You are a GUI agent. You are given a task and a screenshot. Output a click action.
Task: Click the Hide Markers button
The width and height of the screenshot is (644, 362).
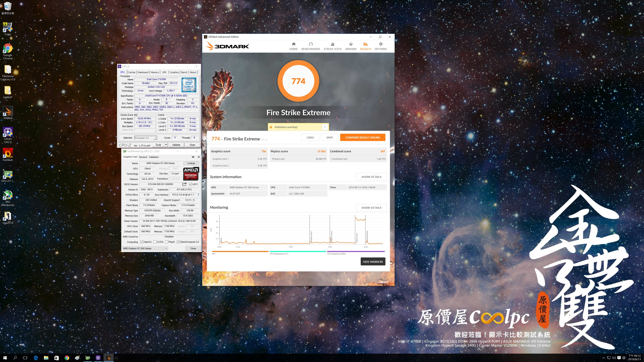point(373,262)
